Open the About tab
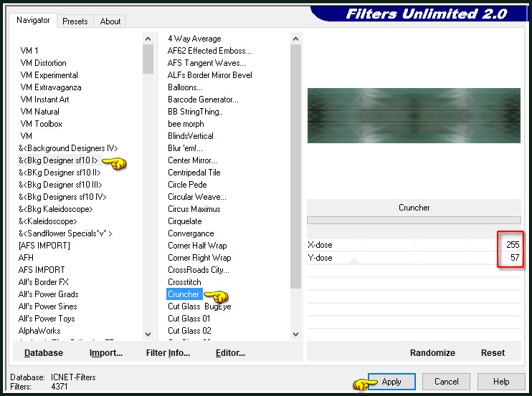 click(110, 21)
